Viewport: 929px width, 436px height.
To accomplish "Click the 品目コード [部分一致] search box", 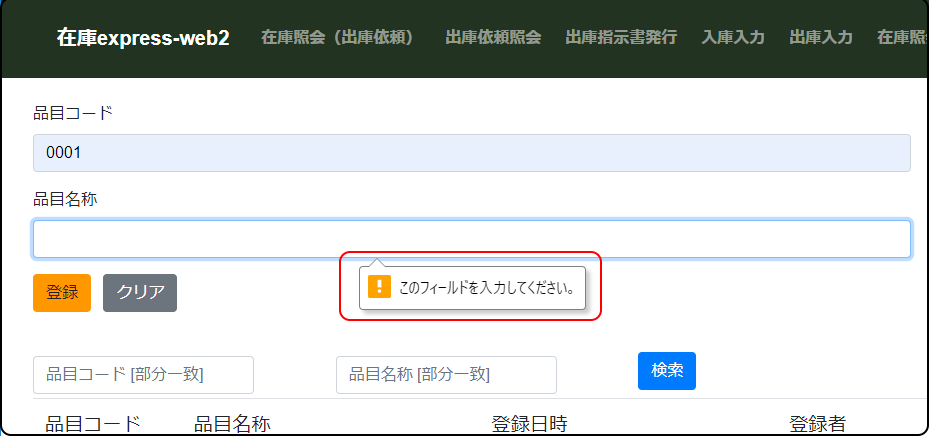I will coord(143,375).
